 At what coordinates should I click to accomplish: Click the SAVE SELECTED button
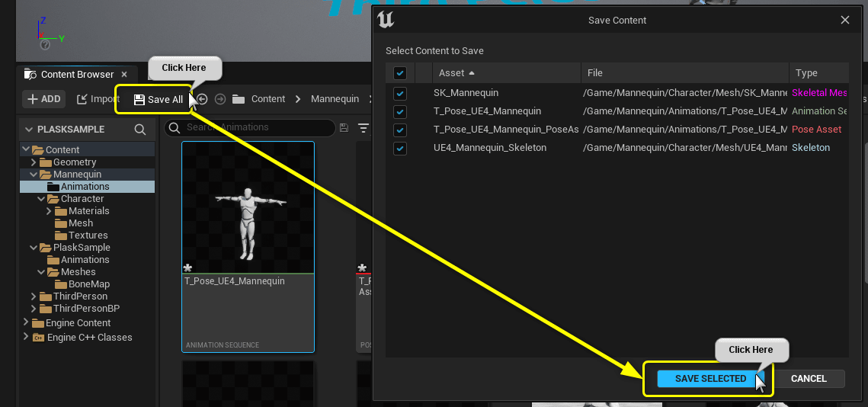pos(711,379)
